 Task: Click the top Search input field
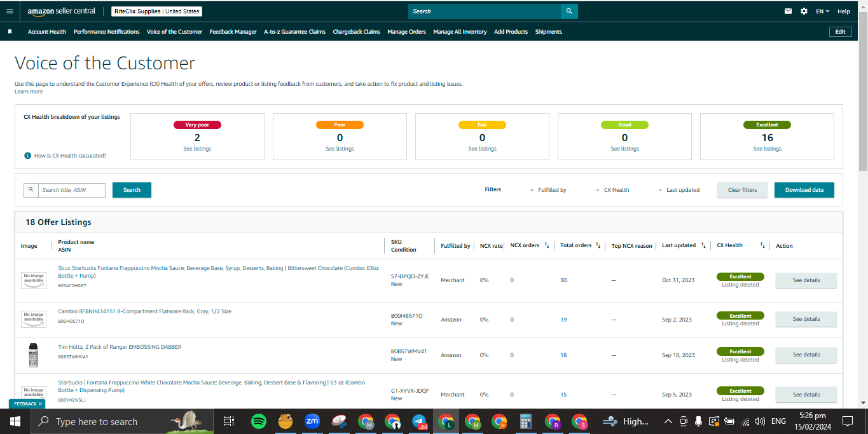tap(485, 11)
